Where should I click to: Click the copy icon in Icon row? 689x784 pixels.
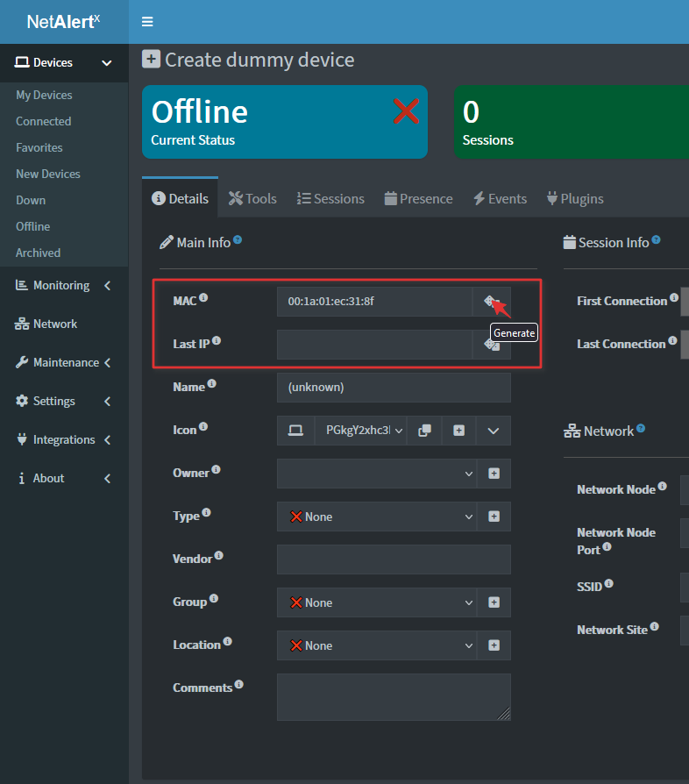pyautogui.click(x=424, y=431)
